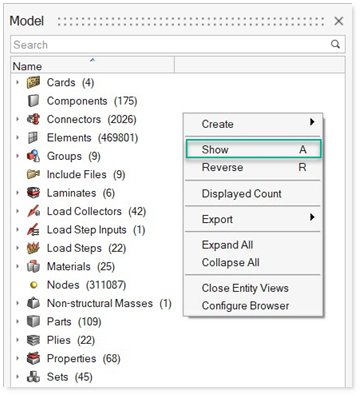361x396 pixels.
Task: Click the Elements mesh icon
Action: click(x=33, y=138)
